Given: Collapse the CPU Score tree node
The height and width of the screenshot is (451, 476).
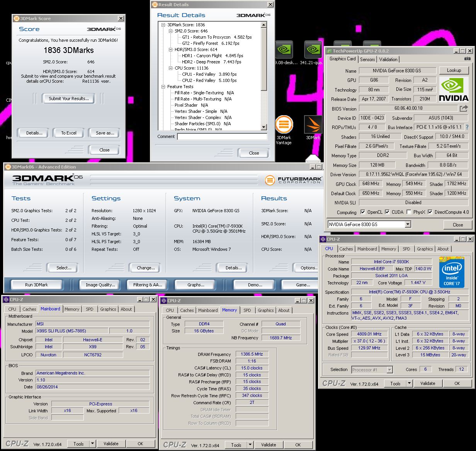Looking at the screenshot, I should click(x=170, y=68).
